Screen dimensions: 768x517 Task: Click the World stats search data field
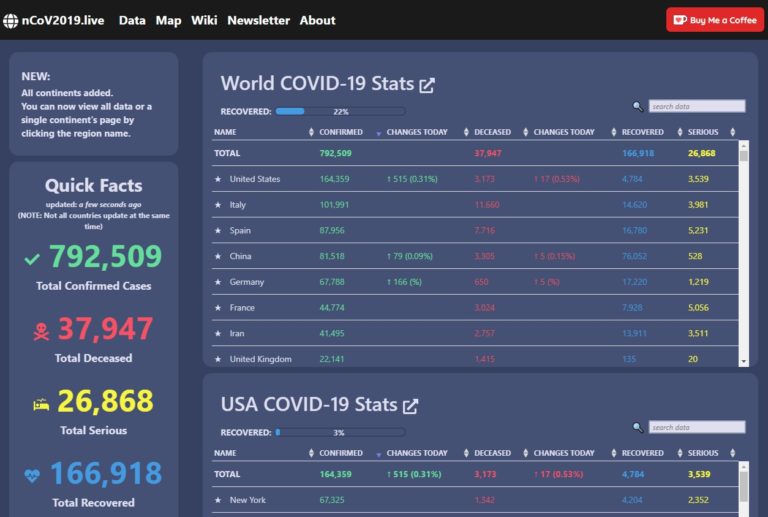point(697,107)
